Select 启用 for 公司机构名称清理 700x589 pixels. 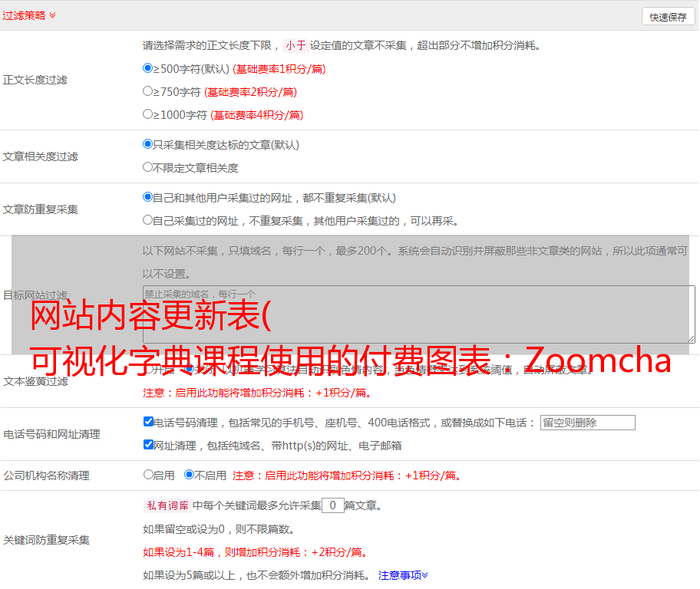click(x=148, y=475)
